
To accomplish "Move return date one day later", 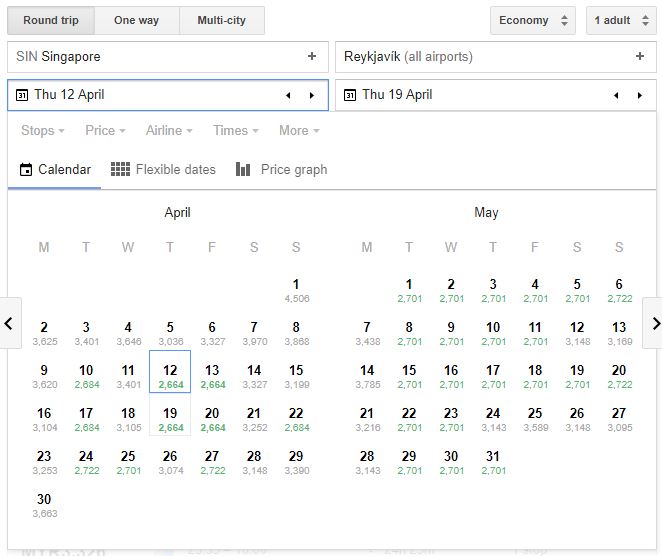I will pos(640,96).
